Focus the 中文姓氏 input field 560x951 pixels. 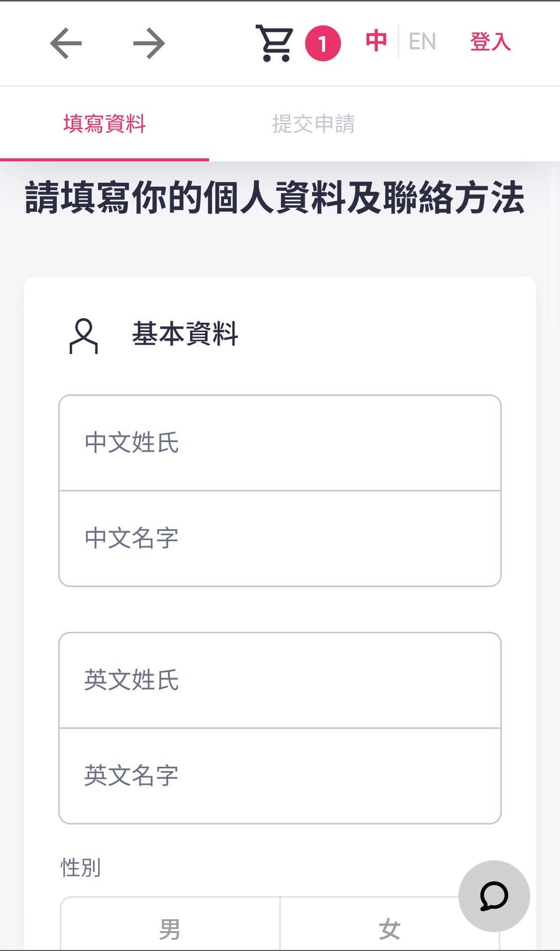[x=280, y=443]
